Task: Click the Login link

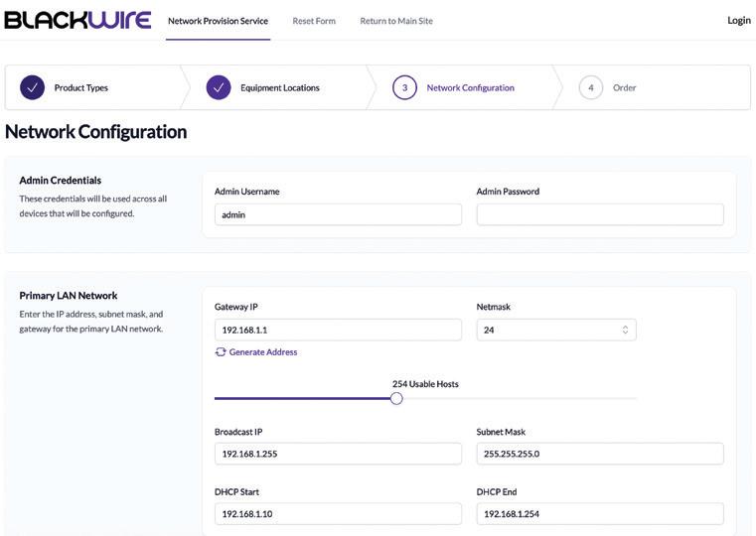Action: point(739,20)
